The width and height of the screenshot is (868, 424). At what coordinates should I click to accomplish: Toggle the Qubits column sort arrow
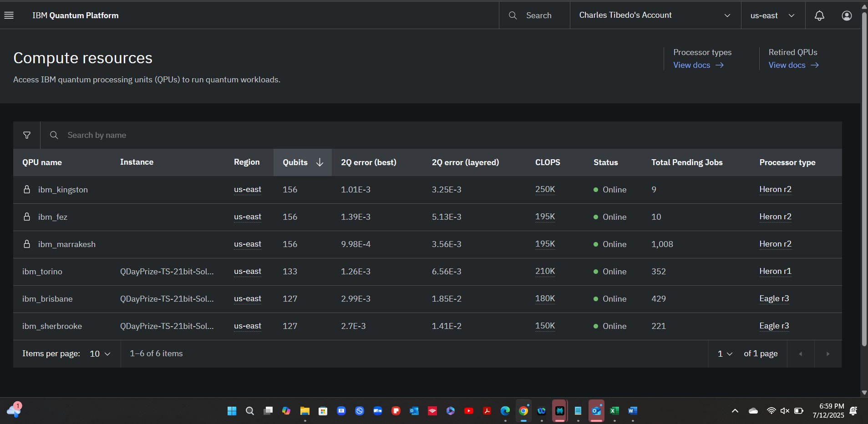pos(320,162)
